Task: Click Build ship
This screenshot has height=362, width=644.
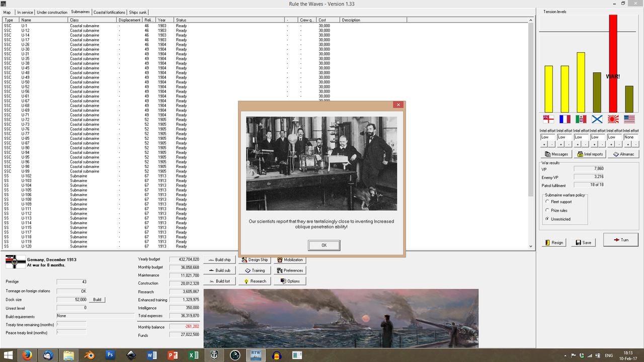Action: click(219, 260)
